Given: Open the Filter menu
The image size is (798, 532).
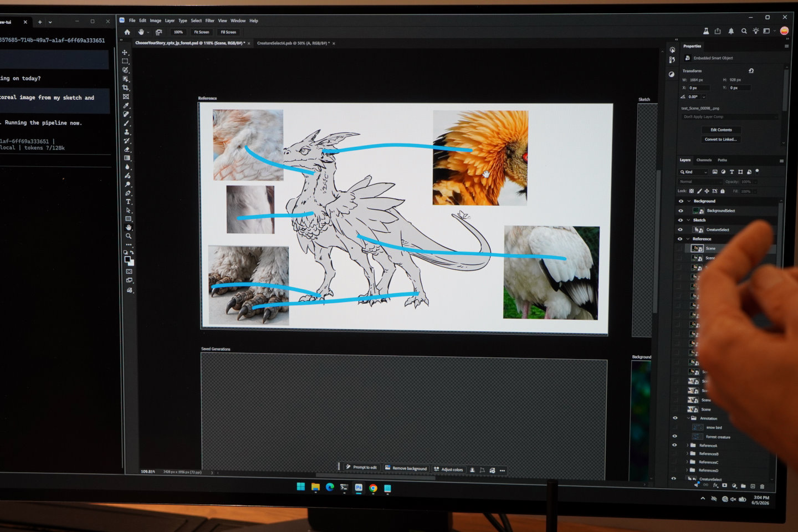Looking at the screenshot, I should pos(210,21).
